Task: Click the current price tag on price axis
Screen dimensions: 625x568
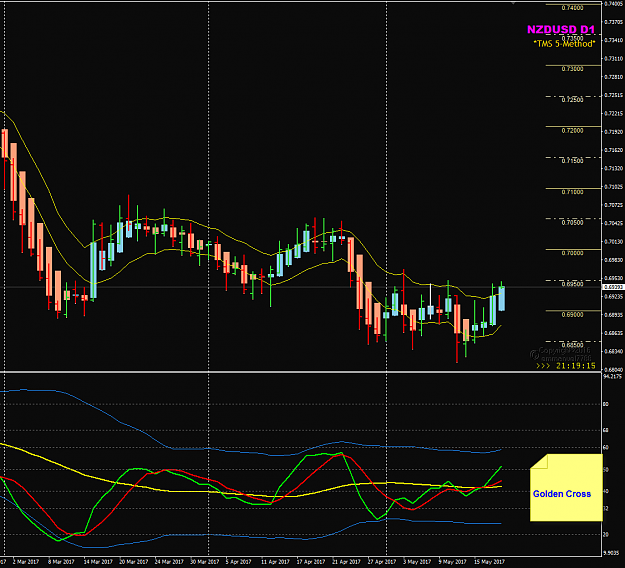Action: coord(613,287)
